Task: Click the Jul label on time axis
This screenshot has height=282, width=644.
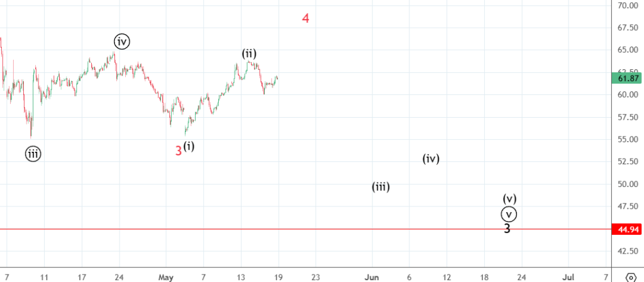Action: [569, 276]
